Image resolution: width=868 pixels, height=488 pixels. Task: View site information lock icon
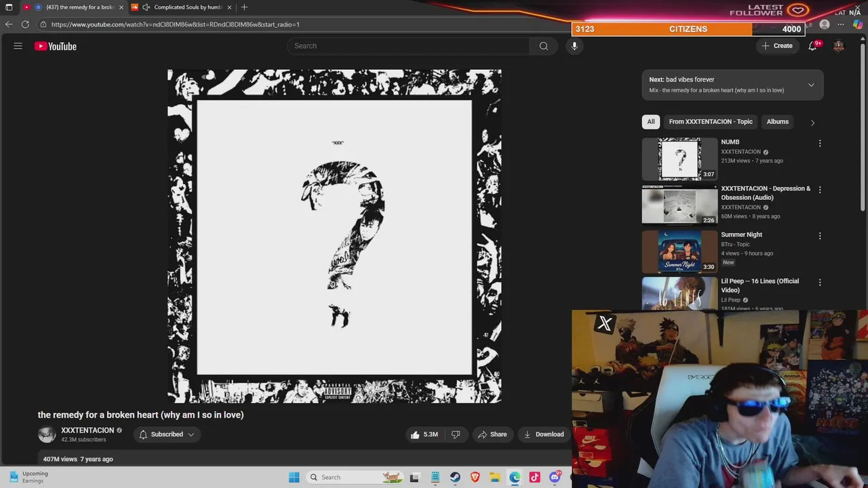tap(43, 24)
